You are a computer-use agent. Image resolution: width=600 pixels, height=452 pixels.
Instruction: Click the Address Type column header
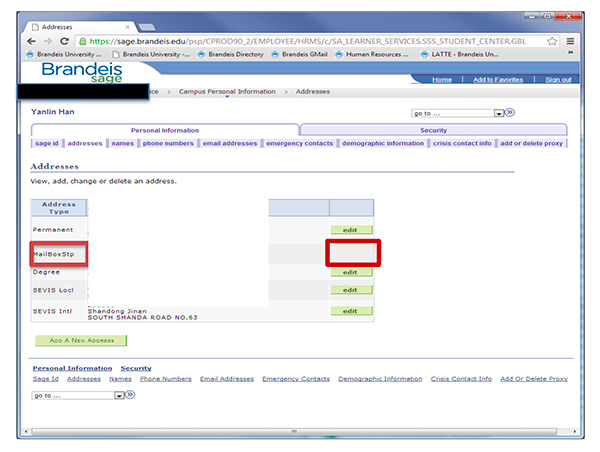59,208
